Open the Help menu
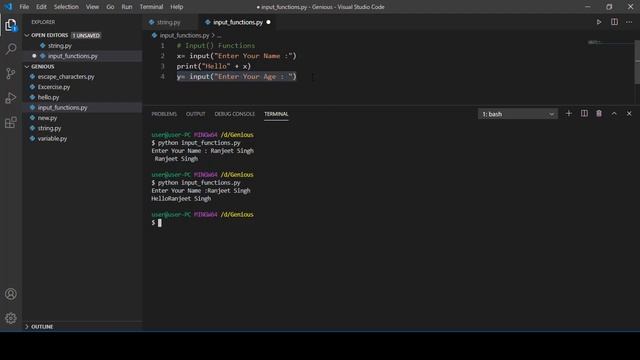640x360 pixels. 177,7
